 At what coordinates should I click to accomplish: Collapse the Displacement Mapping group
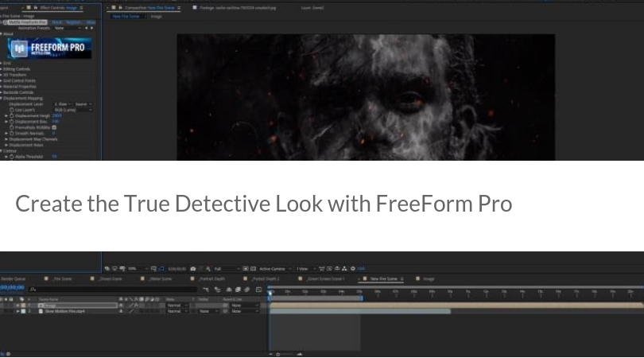click(x=2, y=98)
